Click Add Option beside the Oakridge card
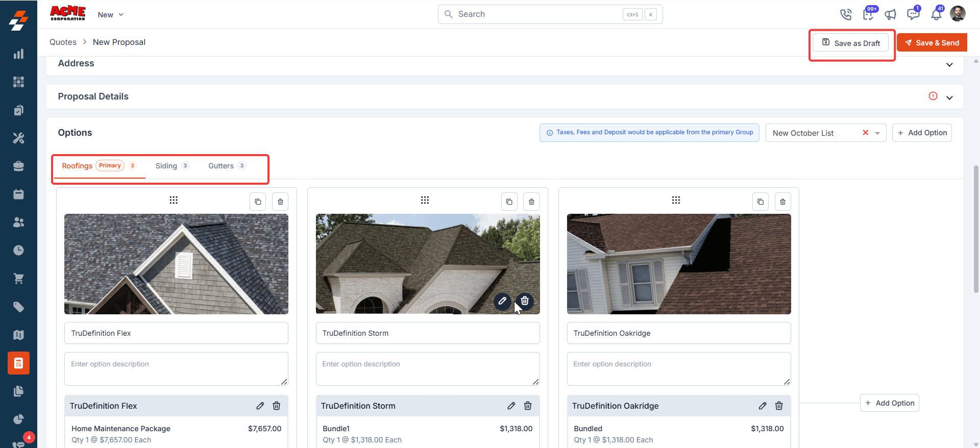This screenshot has height=448, width=980. [889, 403]
